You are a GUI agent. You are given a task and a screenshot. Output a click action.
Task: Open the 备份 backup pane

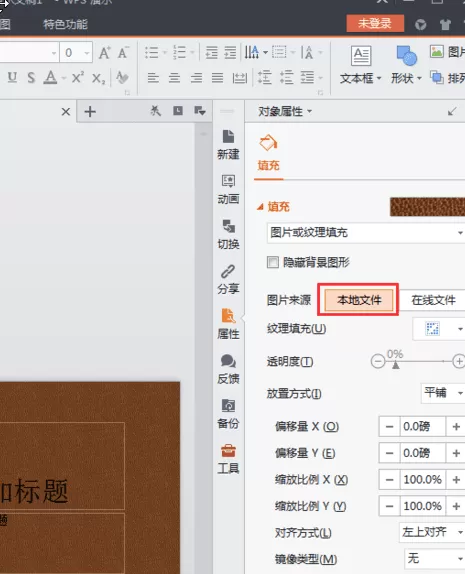(228, 414)
